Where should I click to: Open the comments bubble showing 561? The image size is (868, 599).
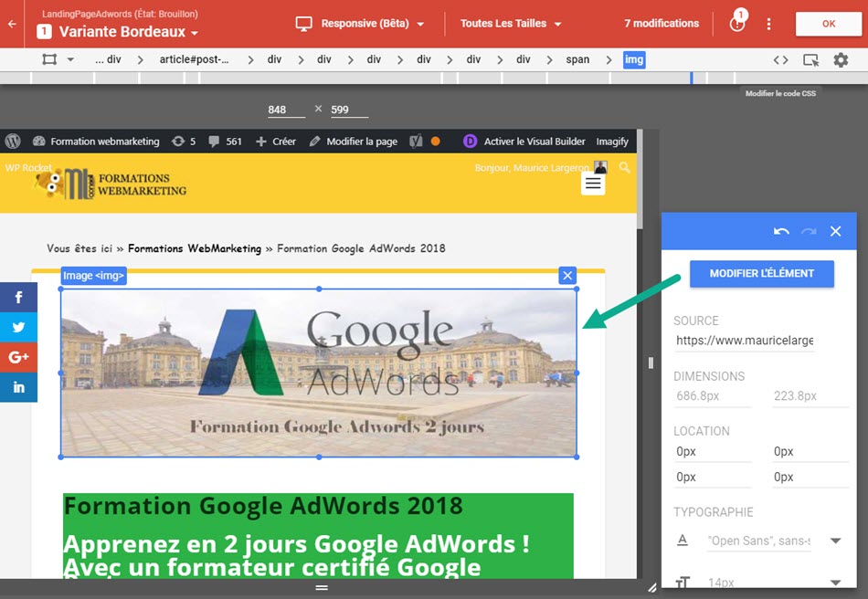tap(225, 141)
